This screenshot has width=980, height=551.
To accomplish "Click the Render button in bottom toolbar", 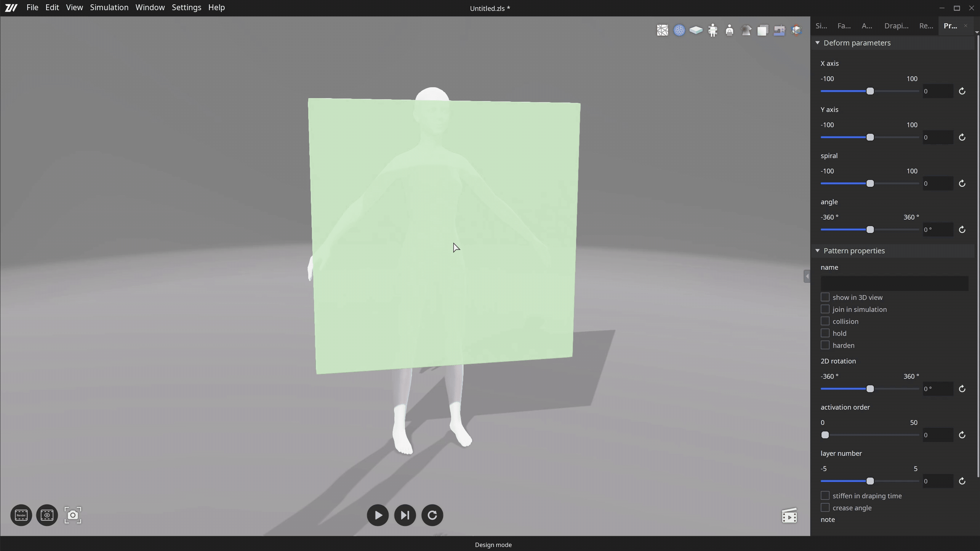I will tap(21, 515).
